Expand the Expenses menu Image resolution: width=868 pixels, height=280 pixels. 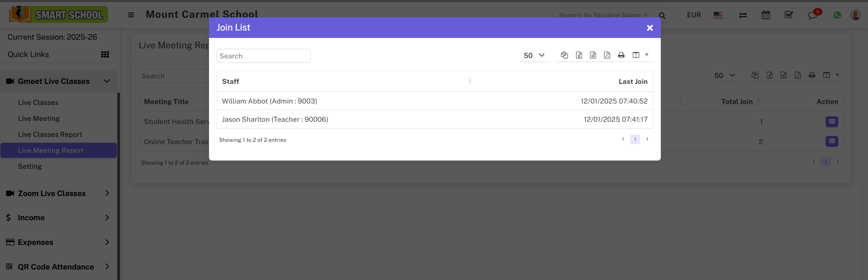[x=58, y=242]
